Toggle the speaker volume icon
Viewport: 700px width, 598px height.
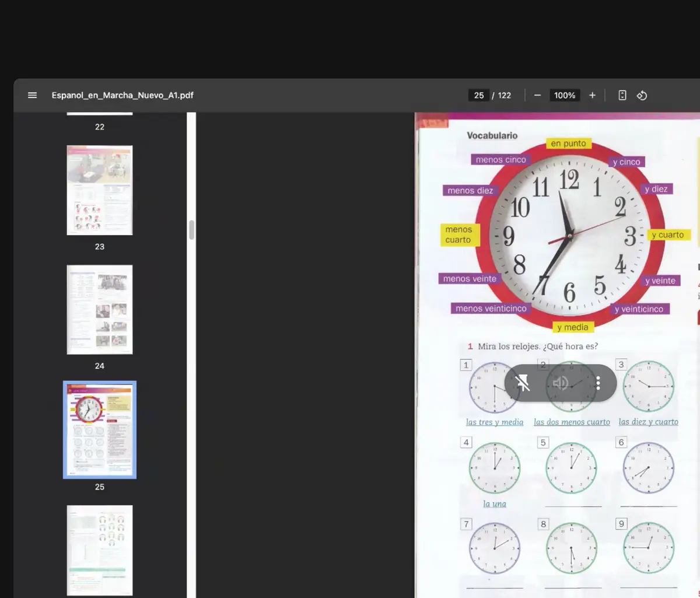tap(560, 383)
